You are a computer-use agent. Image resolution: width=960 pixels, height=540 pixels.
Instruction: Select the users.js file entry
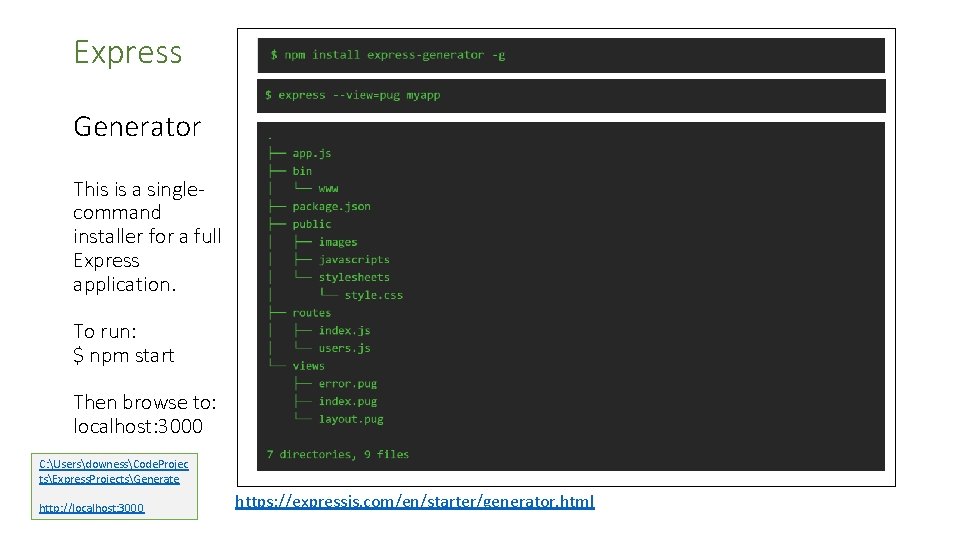(x=344, y=348)
